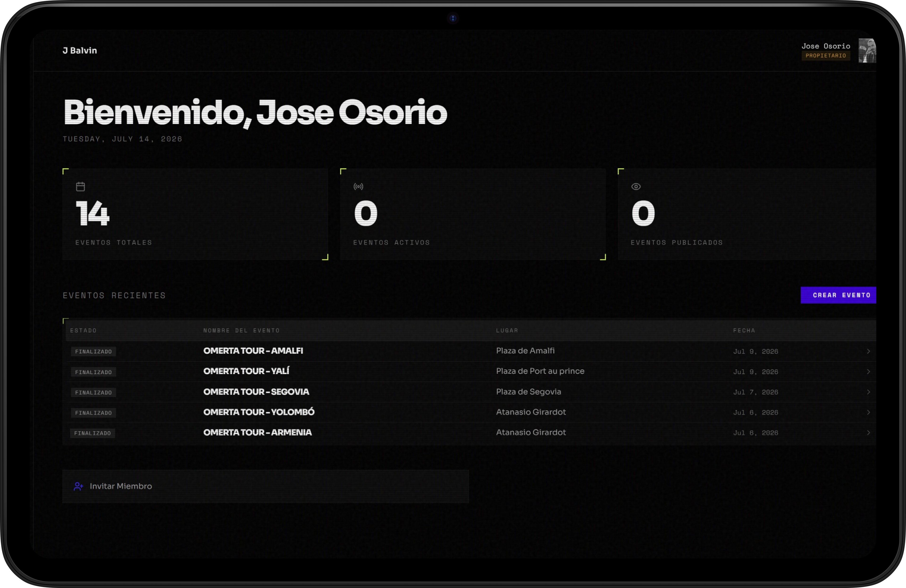Click the Invitar Miembro button

pyautogui.click(x=265, y=486)
